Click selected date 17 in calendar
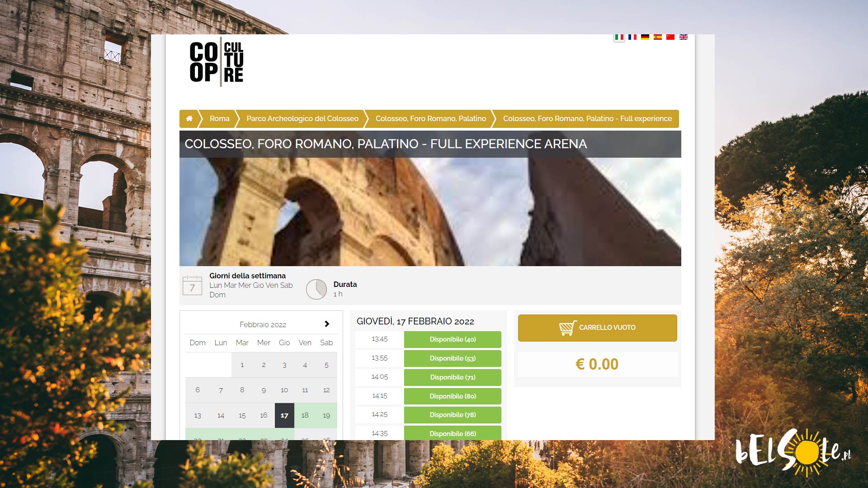 point(284,415)
